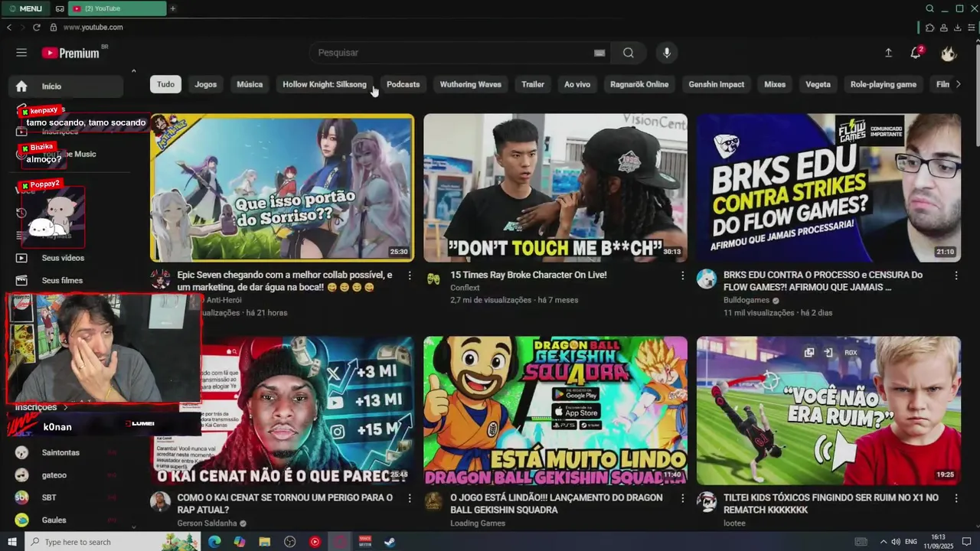Open the browser profile account icon
Screen dimensions: 980x551
(944, 28)
